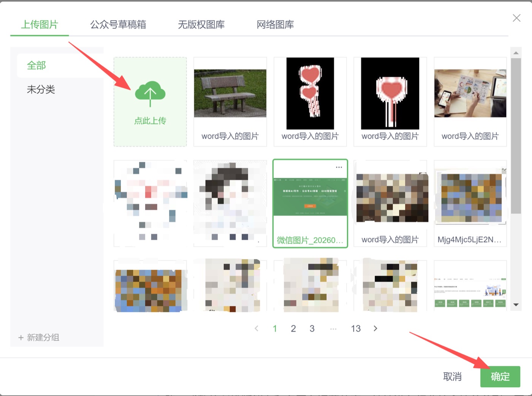Go to the previous page arrow

tap(256, 328)
